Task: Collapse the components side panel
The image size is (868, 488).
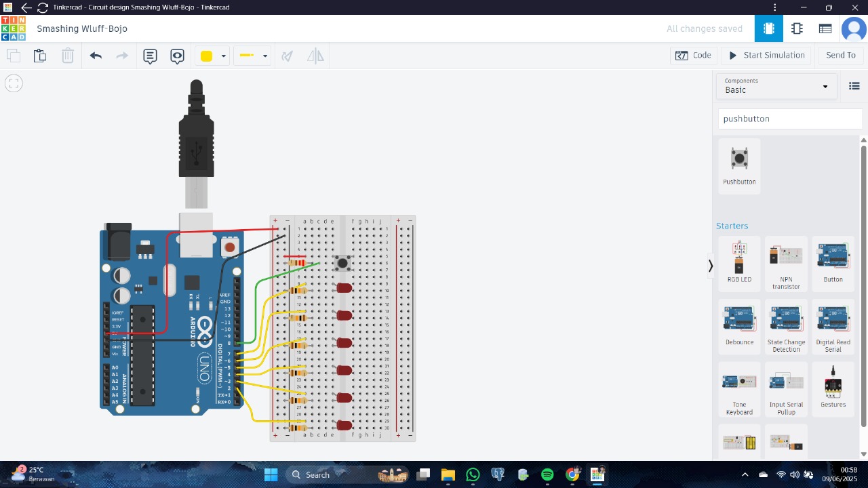Action: click(710, 266)
